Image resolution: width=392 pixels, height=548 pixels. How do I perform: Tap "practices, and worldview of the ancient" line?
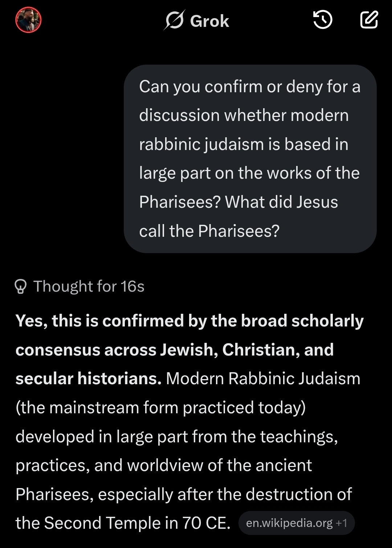pyautogui.click(x=164, y=465)
